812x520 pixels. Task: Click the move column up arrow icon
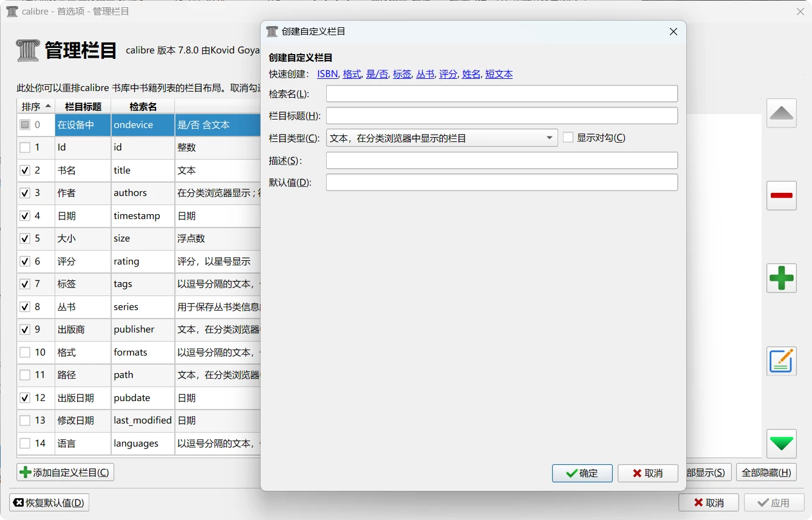point(781,113)
